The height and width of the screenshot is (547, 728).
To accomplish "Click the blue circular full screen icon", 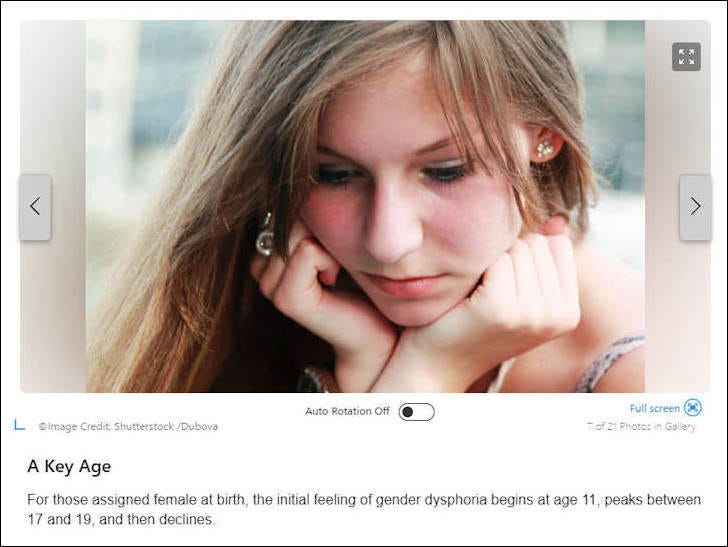I will tap(693, 408).
